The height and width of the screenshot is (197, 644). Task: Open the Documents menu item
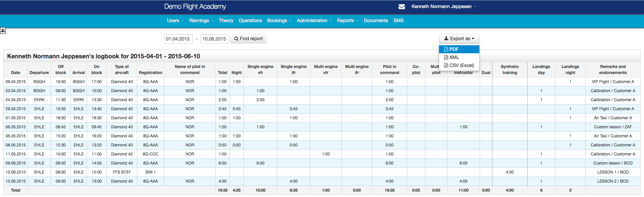click(x=376, y=20)
